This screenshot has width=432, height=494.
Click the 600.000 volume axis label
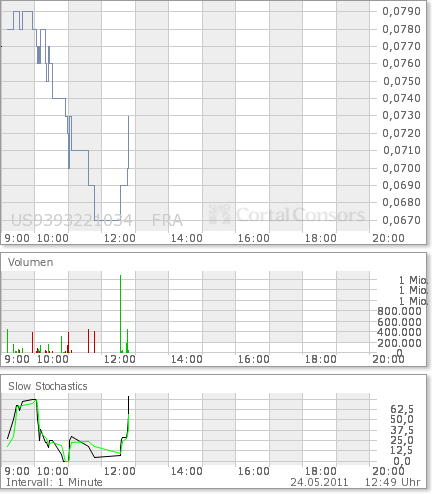point(399,322)
